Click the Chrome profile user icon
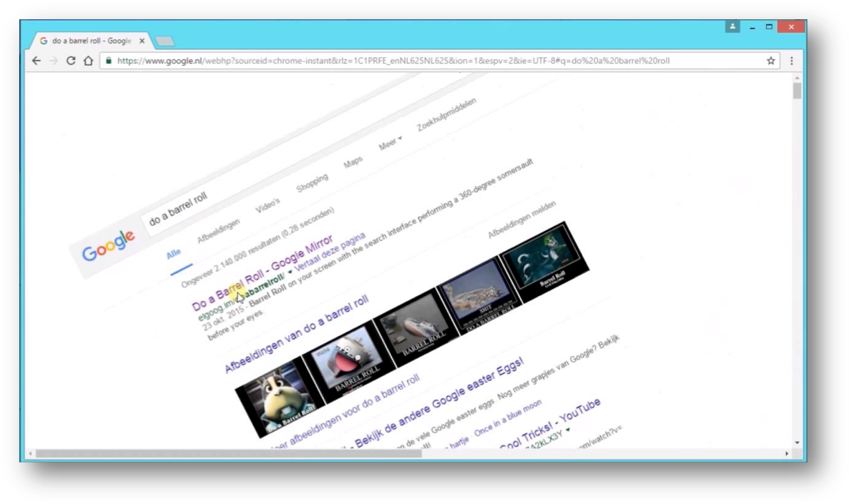 732,26
